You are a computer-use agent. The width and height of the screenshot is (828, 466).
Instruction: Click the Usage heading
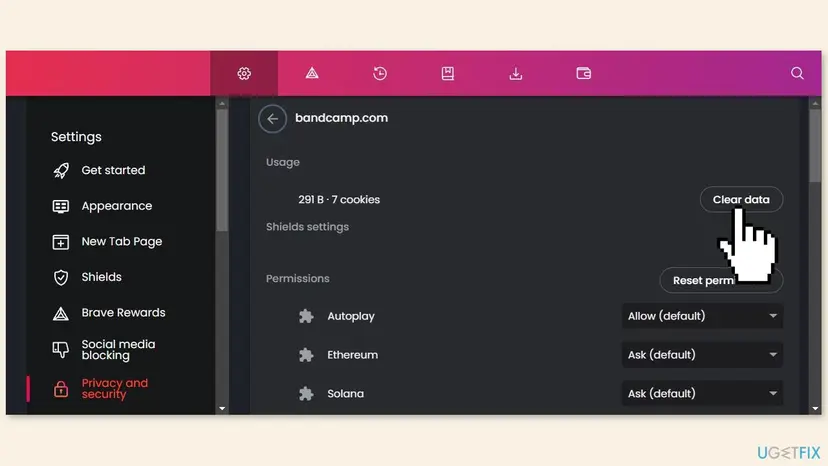283,162
